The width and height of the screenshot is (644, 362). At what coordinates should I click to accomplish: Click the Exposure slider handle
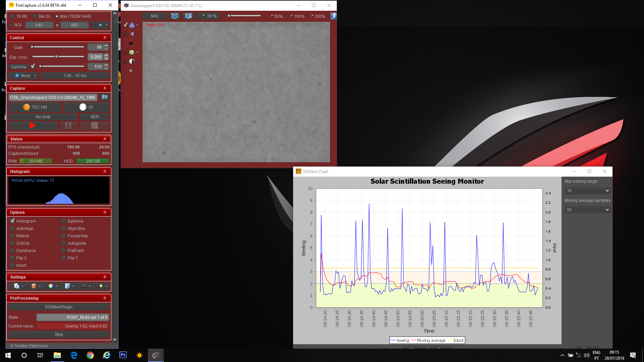57,57
